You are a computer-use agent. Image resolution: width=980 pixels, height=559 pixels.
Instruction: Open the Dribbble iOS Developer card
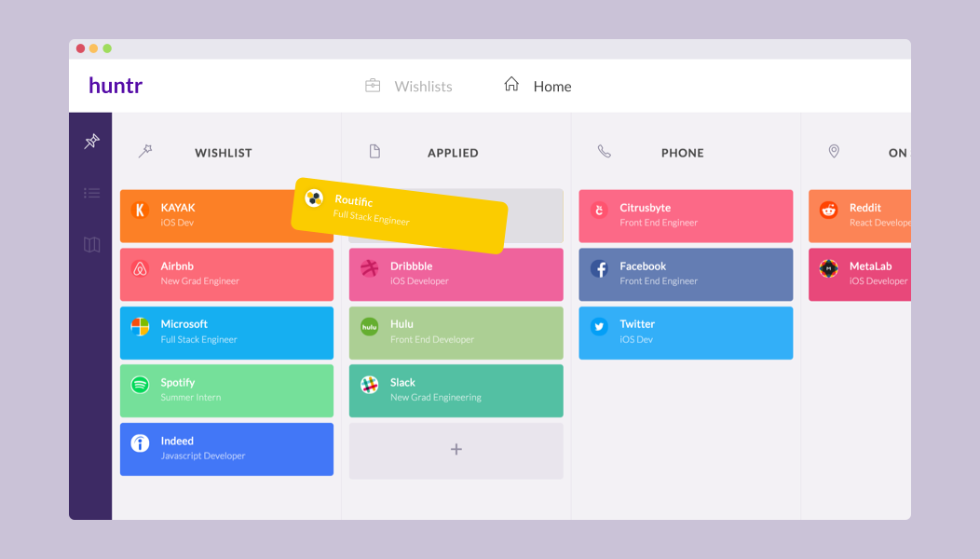(456, 275)
